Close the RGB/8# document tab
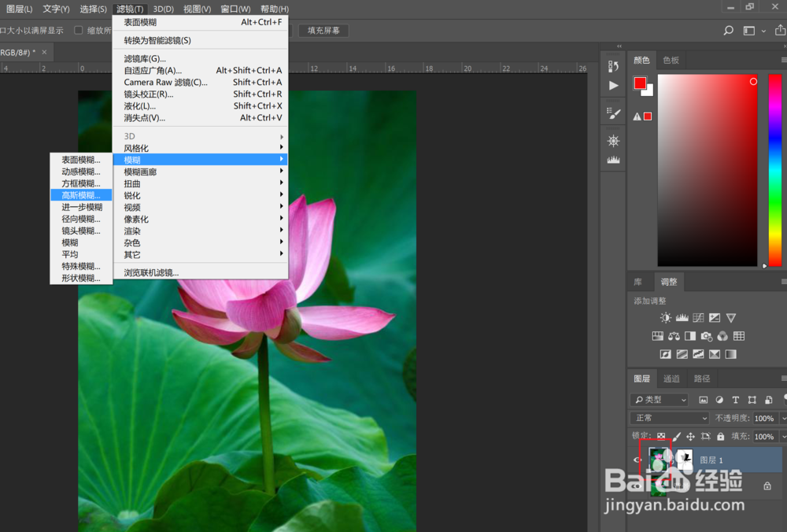 [x=44, y=52]
